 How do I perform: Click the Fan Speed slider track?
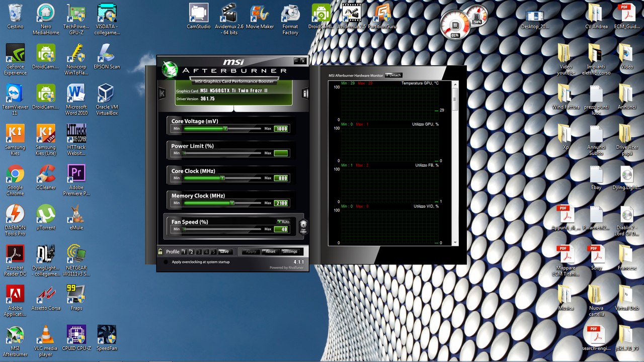point(223,229)
